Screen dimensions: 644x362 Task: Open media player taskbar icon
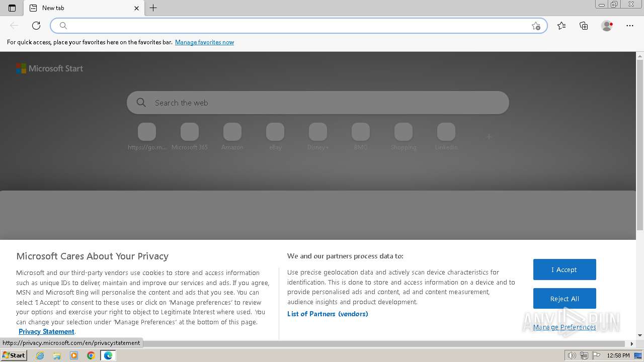(x=74, y=355)
